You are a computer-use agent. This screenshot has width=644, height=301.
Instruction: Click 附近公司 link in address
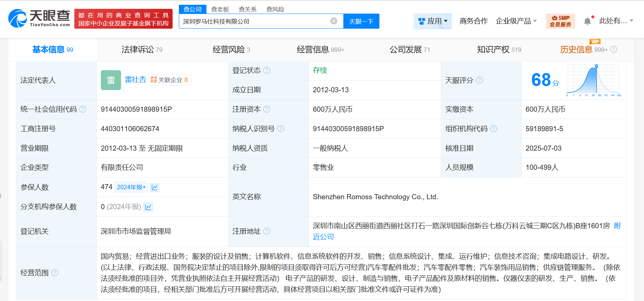(467, 231)
